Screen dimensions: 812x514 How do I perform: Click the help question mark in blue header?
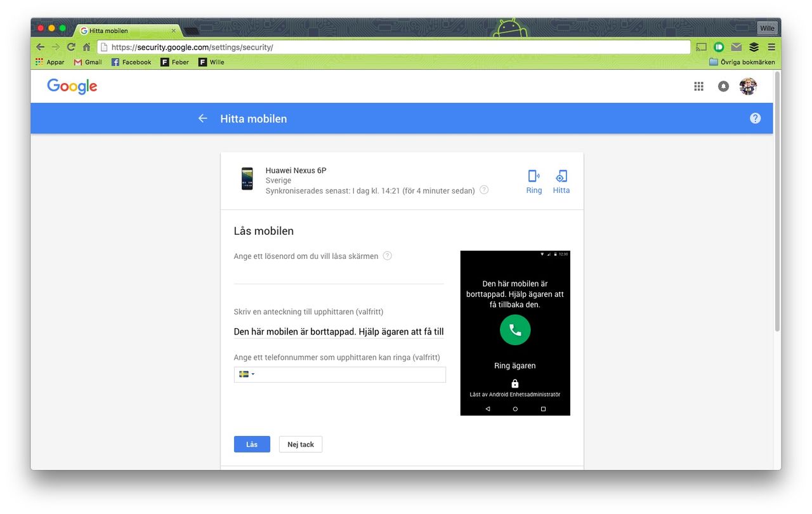point(755,118)
